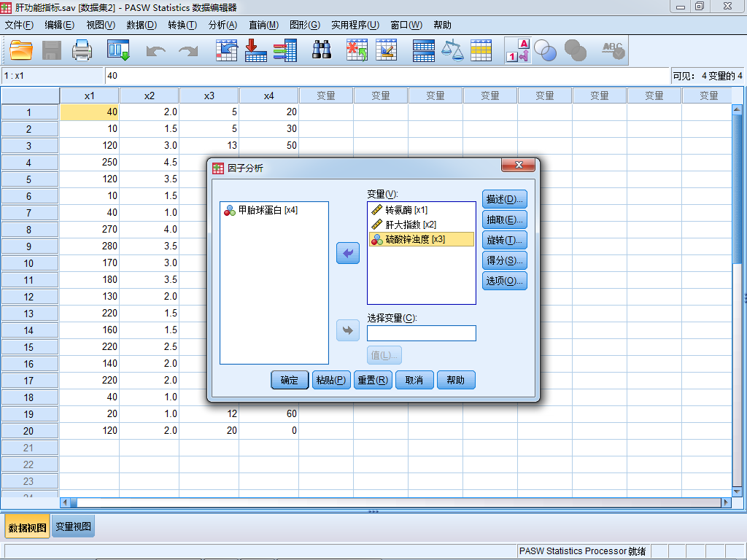Image resolution: width=747 pixels, height=560 pixels.
Task: Click the weight cases scale icon
Action: click(452, 50)
